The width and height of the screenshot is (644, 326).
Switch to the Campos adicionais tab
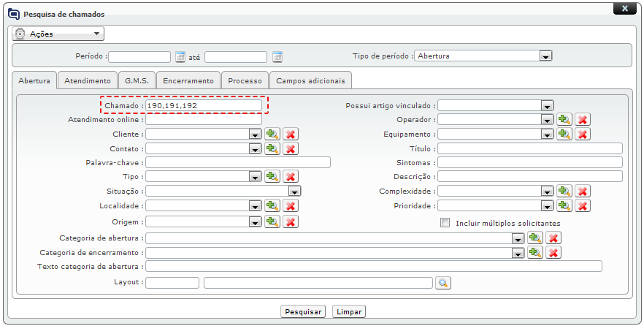pos(310,80)
